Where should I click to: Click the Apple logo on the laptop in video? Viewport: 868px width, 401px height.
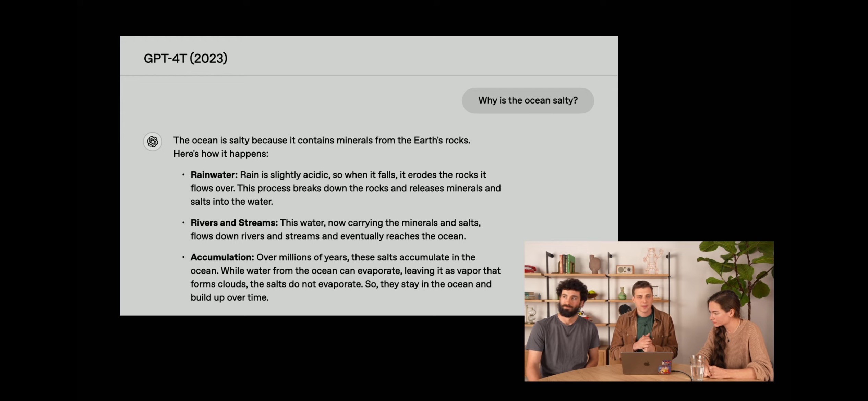click(x=646, y=364)
